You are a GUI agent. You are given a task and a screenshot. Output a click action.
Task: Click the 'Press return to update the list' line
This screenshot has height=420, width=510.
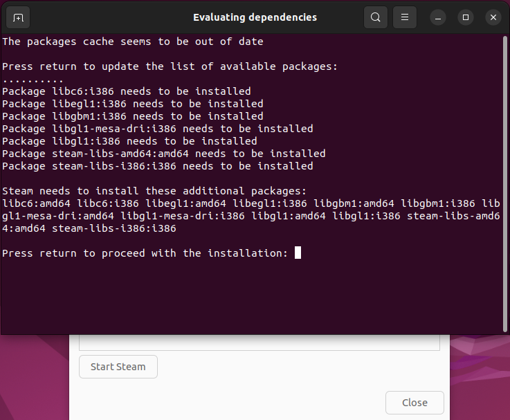(x=170, y=66)
